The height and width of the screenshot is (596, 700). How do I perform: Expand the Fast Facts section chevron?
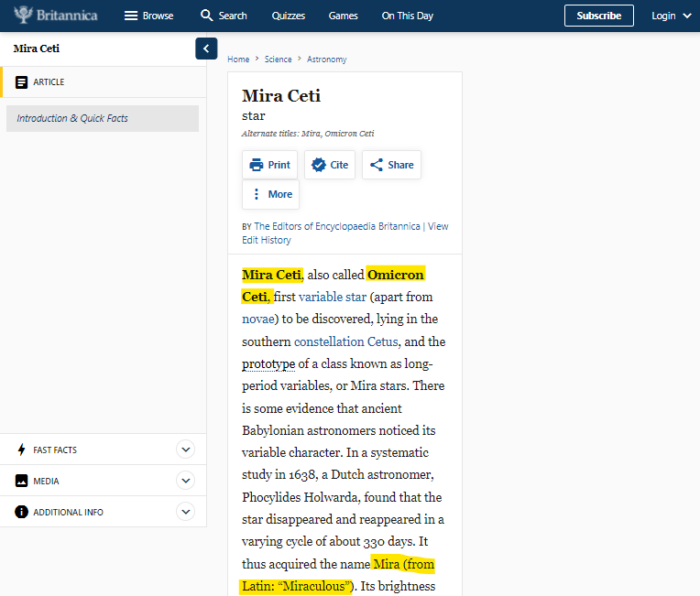pyautogui.click(x=186, y=450)
